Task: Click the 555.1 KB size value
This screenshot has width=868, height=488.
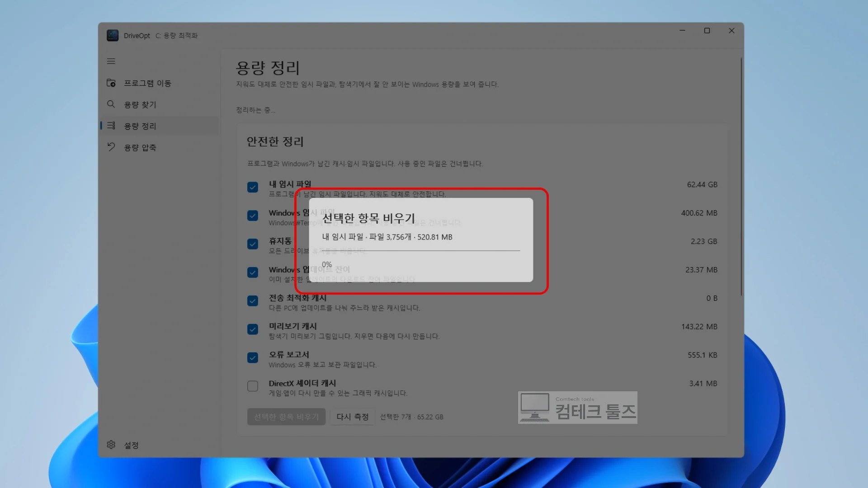Action: pos(703,355)
